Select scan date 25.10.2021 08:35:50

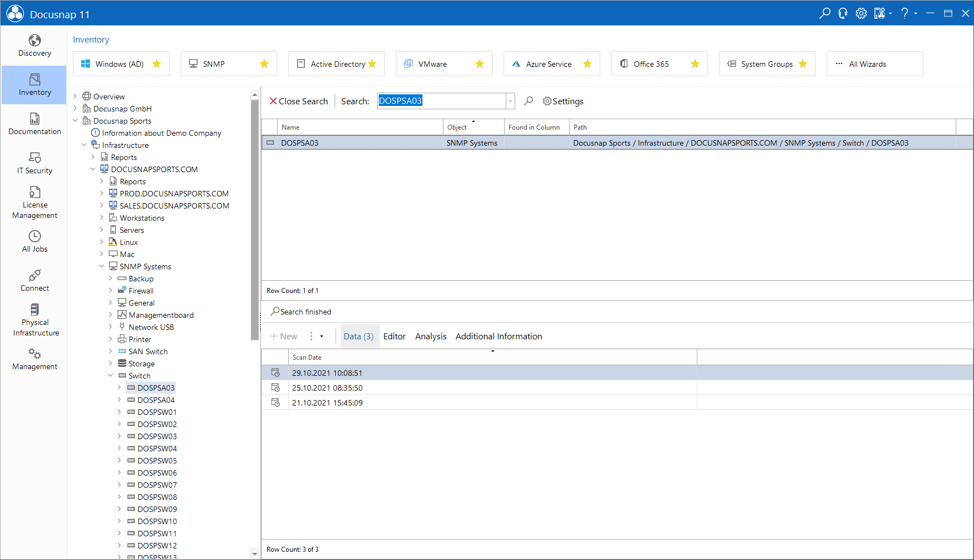pos(479,388)
